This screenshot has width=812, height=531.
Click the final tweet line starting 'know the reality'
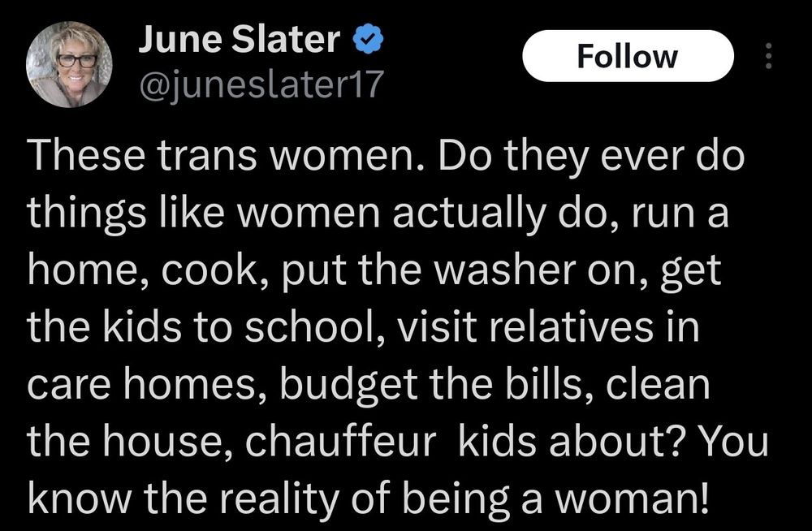pyautogui.click(x=367, y=498)
